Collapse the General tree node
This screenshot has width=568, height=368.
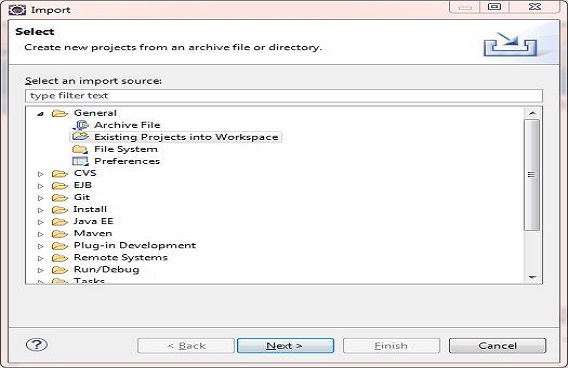click(41, 114)
